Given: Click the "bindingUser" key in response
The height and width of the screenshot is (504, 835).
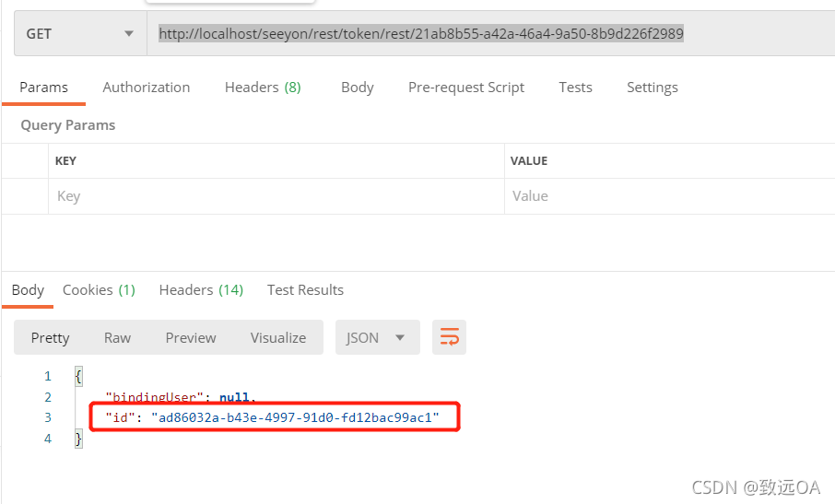Looking at the screenshot, I should click(155, 397).
